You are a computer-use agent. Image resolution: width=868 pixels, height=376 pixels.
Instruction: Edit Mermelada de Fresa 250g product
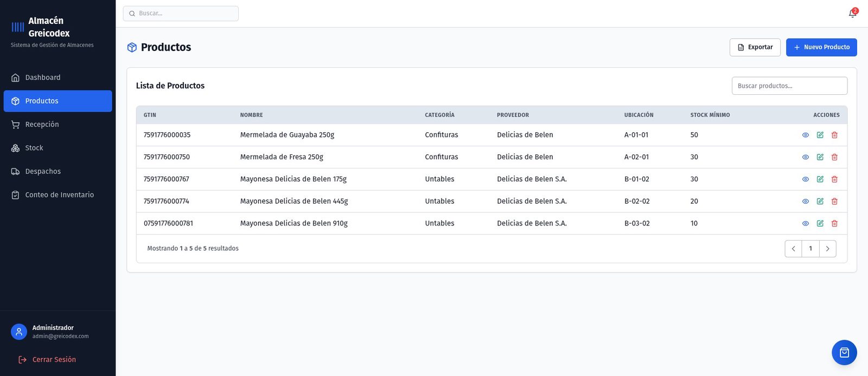pyautogui.click(x=820, y=157)
